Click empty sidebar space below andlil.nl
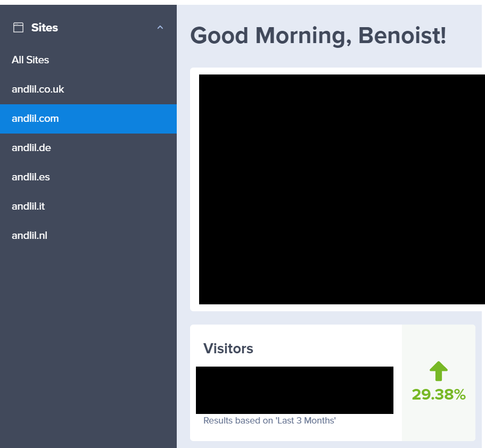The height and width of the screenshot is (448, 485). 88,341
